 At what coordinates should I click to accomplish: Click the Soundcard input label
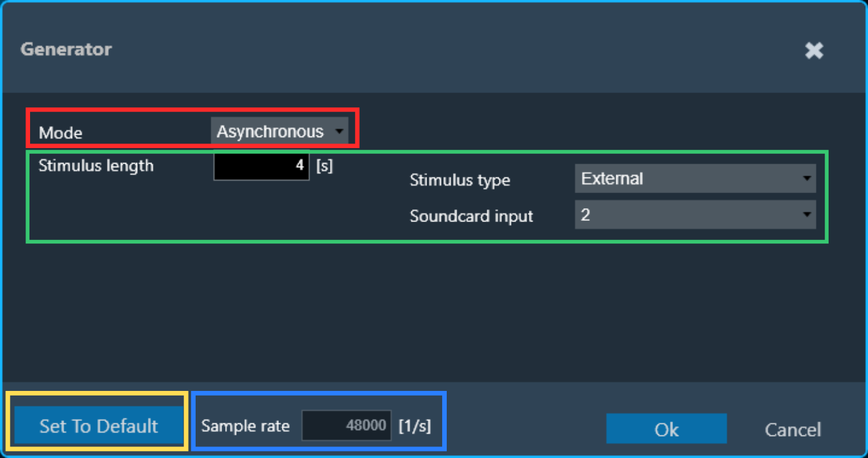point(472,216)
